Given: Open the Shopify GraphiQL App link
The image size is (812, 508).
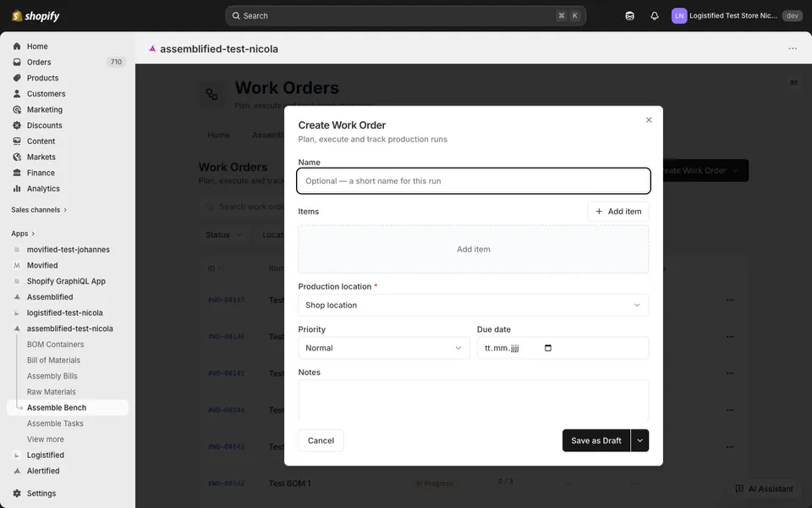Looking at the screenshot, I should coord(66,281).
